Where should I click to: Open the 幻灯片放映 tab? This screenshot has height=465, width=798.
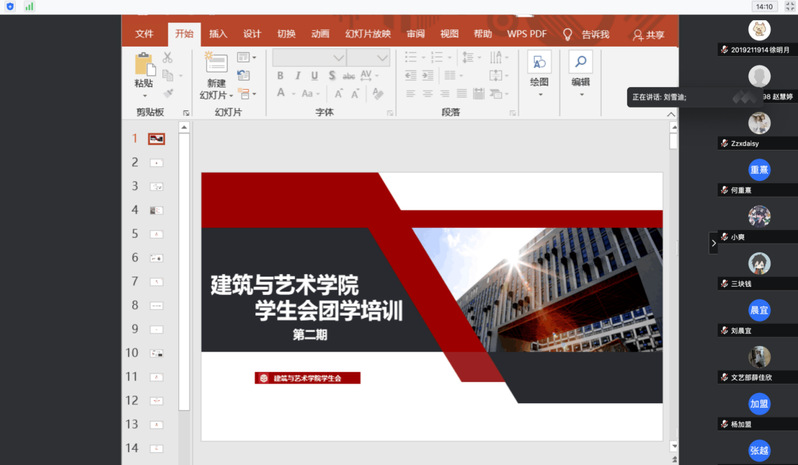[x=367, y=34]
